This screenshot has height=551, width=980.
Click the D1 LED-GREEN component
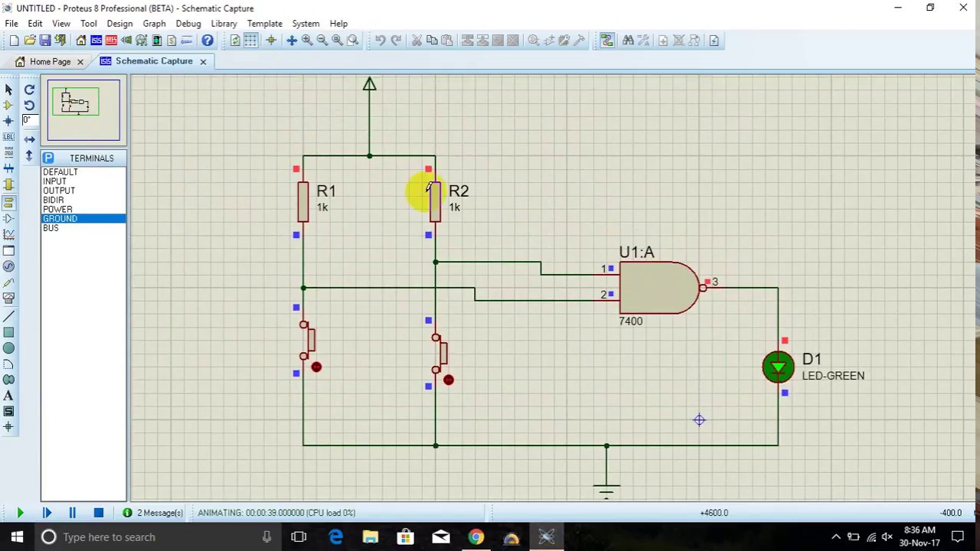coord(779,367)
